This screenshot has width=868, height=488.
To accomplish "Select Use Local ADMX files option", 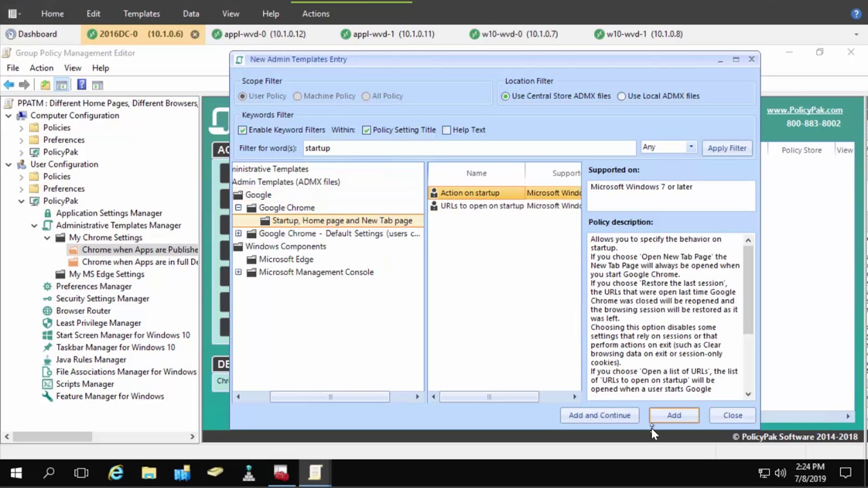I will coord(621,96).
